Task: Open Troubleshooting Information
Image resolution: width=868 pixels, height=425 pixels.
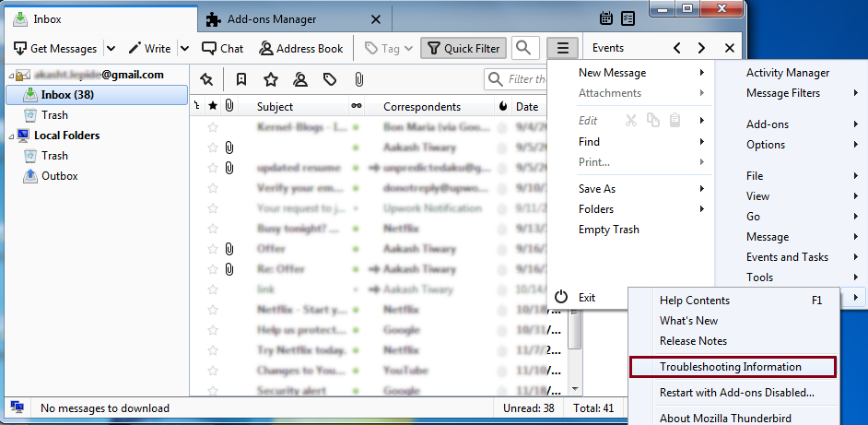Action: click(733, 367)
